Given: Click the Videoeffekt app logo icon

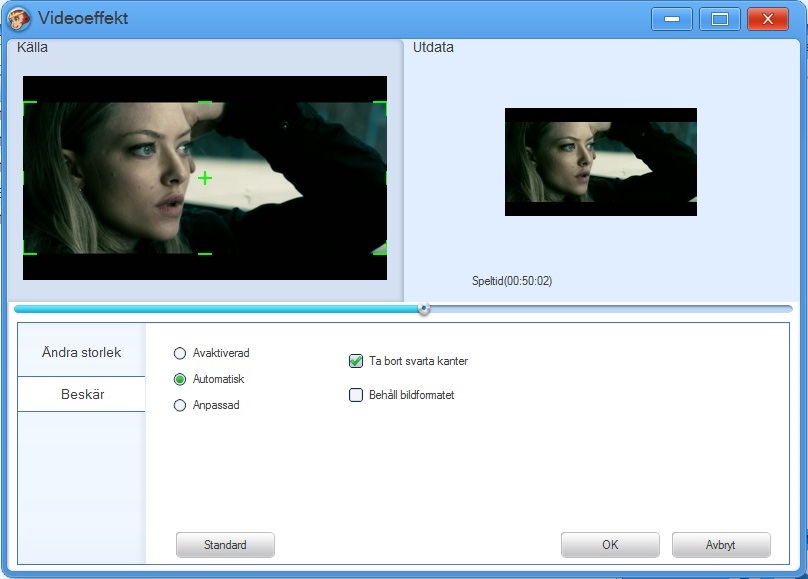Looking at the screenshot, I should tap(19, 19).
